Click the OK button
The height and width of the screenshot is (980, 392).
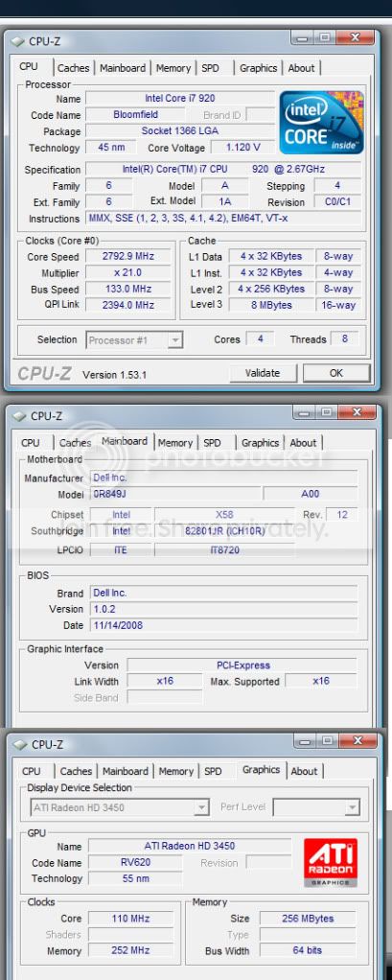point(336,373)
